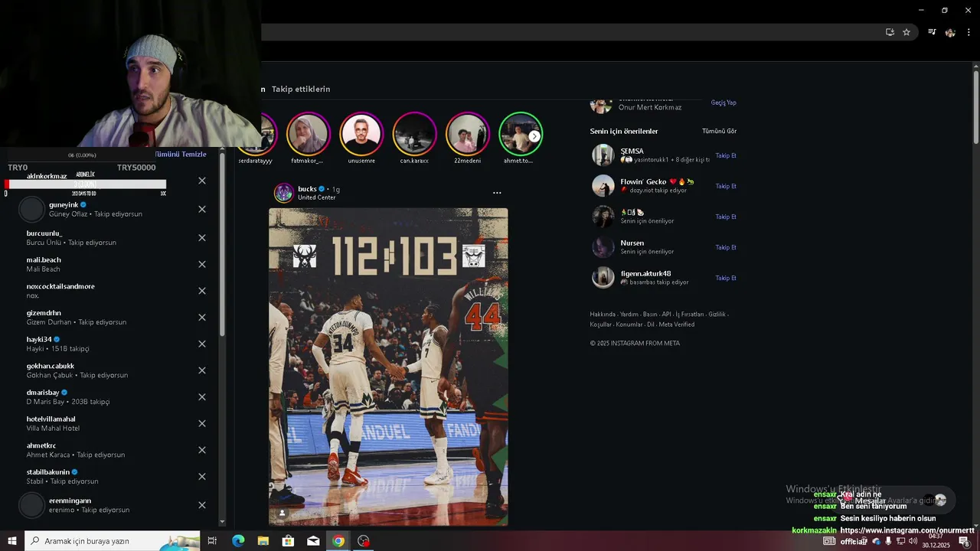Open tagged people icon on bucks photo
The image size is (980, 551).
click(282, 514)
